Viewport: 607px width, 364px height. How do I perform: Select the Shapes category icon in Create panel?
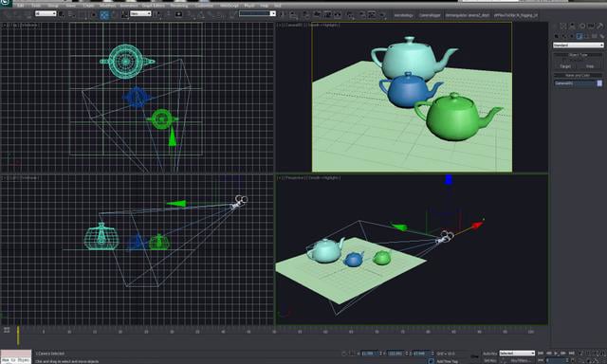564,36
